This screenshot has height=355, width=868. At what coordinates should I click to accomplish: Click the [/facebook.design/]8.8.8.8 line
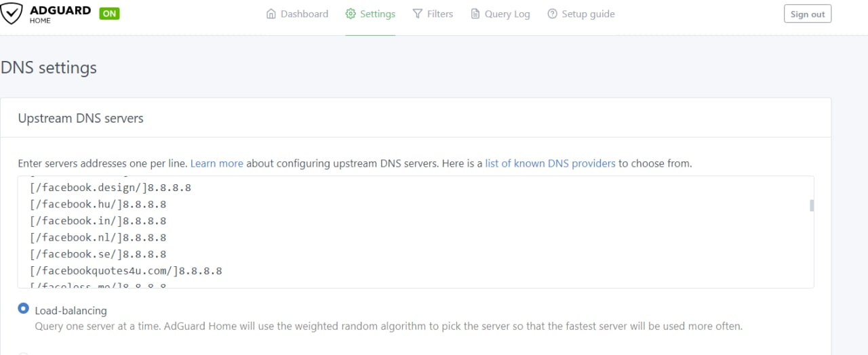[110, 188]
